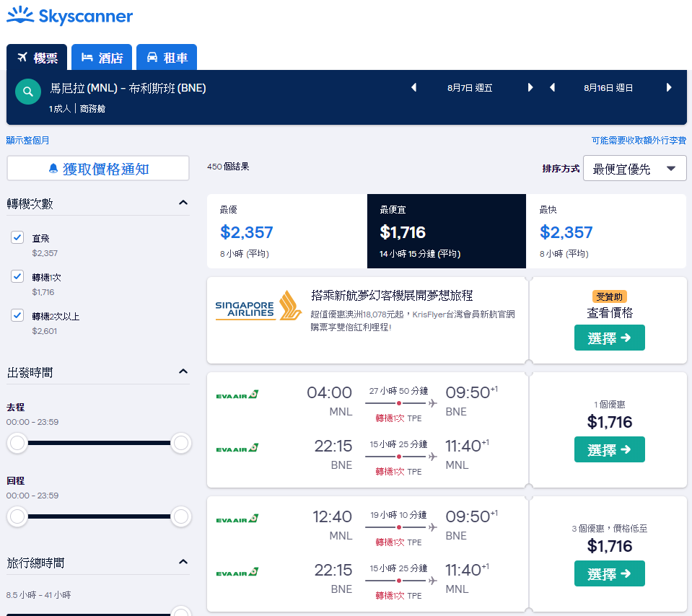Click the Skyscanner logo
Viewport: 692px width, 616px height.
[x=69, y=15]
